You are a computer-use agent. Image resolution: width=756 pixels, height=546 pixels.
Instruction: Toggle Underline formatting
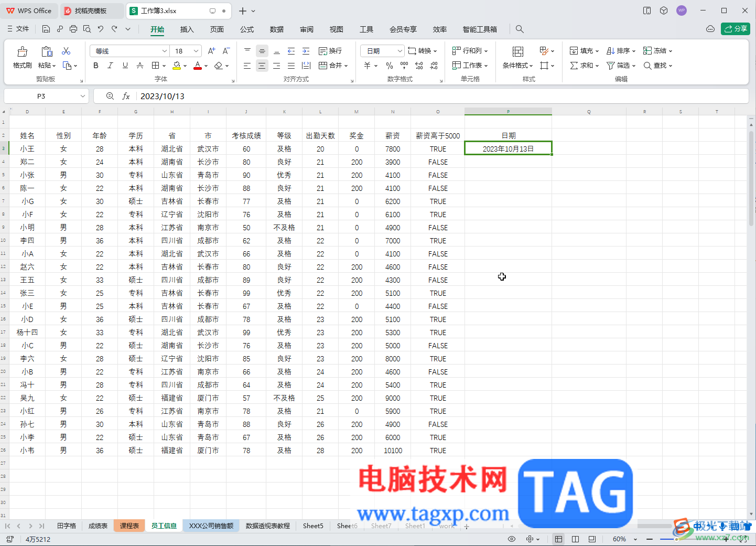125,66
